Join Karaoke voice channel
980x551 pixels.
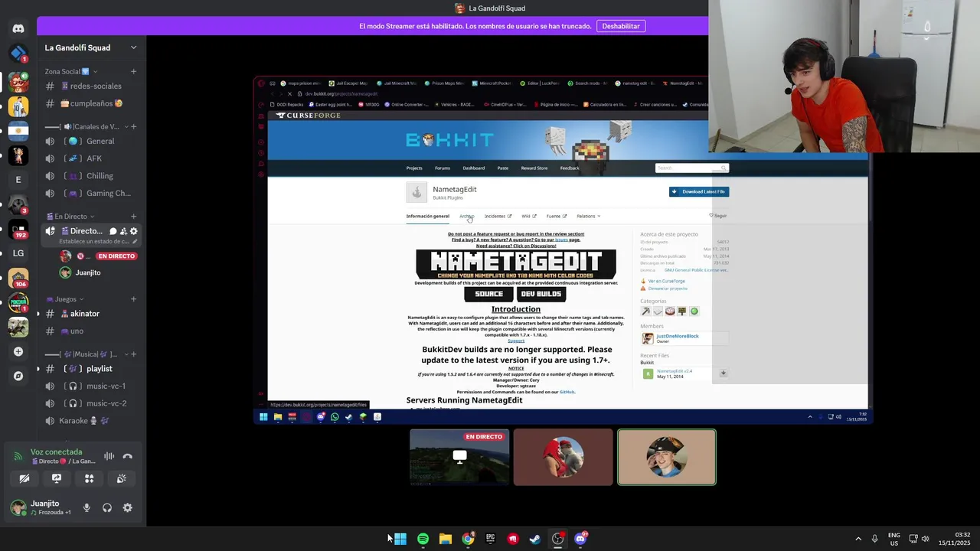click(x=91, y=421)
